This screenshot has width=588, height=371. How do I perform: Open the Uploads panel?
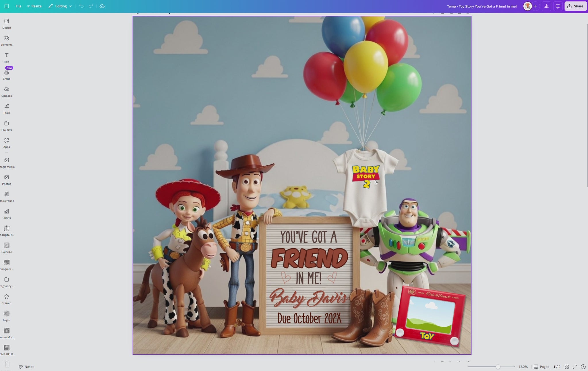point(7,91)
